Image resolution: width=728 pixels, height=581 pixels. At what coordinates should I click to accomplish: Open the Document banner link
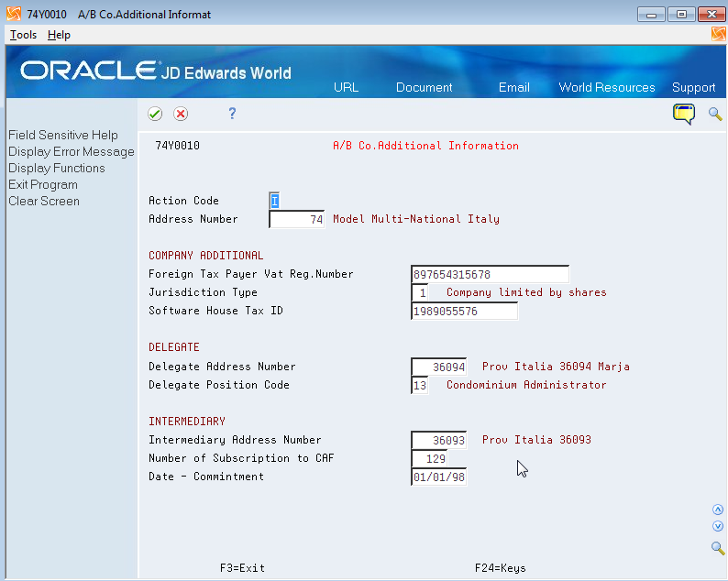click(x=424, y=87)
